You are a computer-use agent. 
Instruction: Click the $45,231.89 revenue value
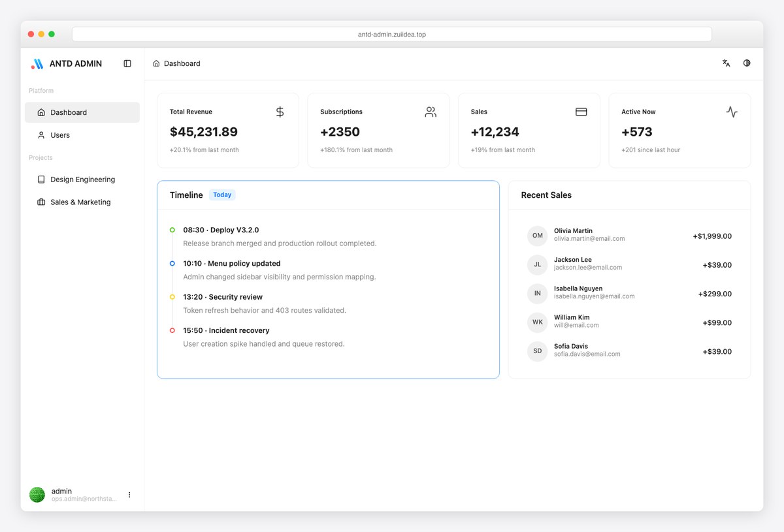204,132
